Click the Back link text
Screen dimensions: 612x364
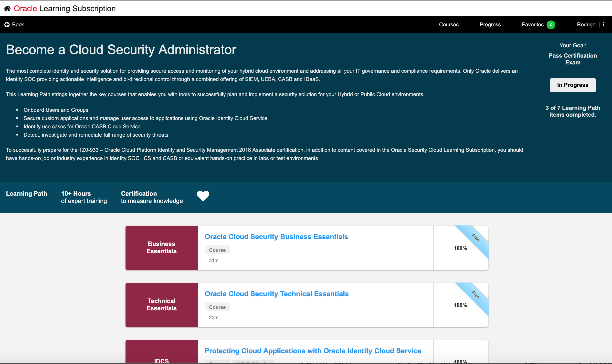18,25
